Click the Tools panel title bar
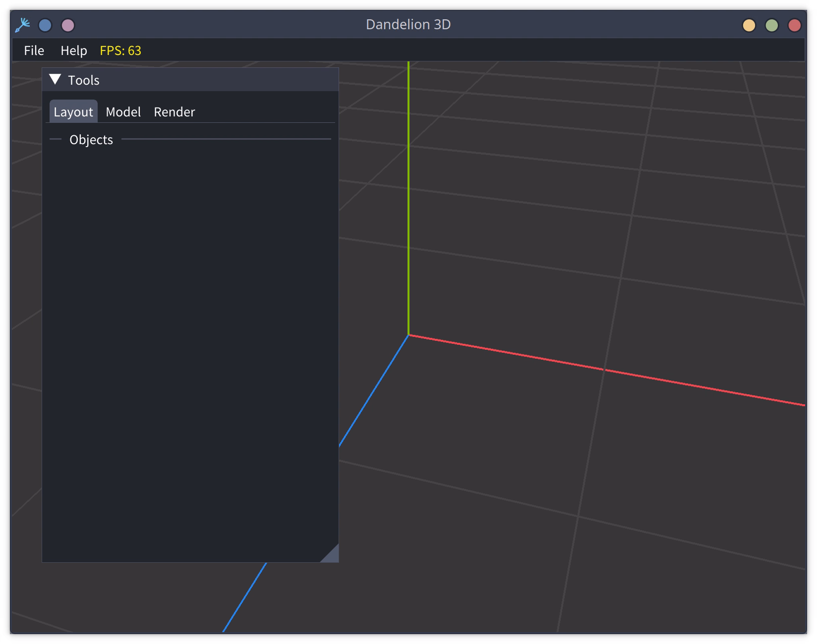 point(190,80)
